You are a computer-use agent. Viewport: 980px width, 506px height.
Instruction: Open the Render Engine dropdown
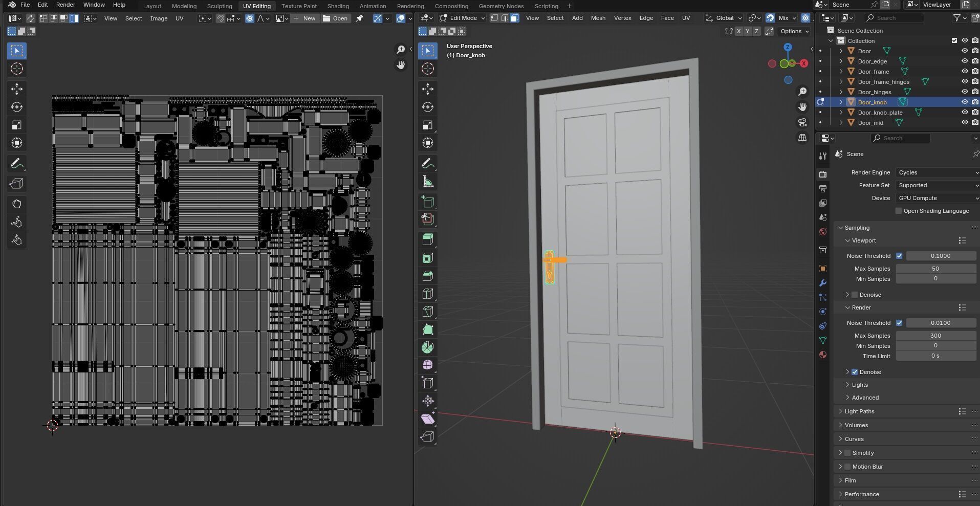tap(937, 172)
